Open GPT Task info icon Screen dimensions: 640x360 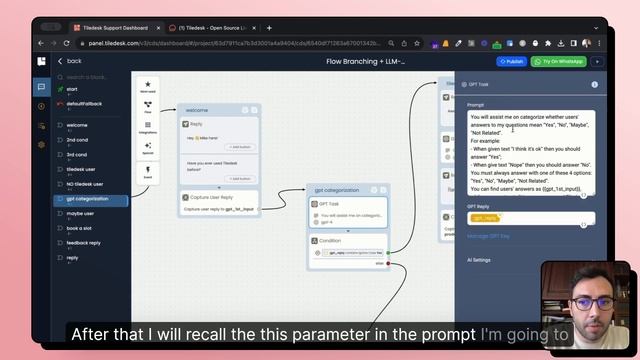595,84
